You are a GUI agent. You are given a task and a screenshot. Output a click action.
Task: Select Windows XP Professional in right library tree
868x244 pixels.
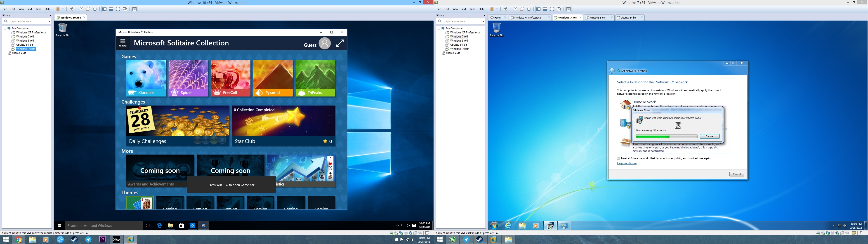(465, 33)
